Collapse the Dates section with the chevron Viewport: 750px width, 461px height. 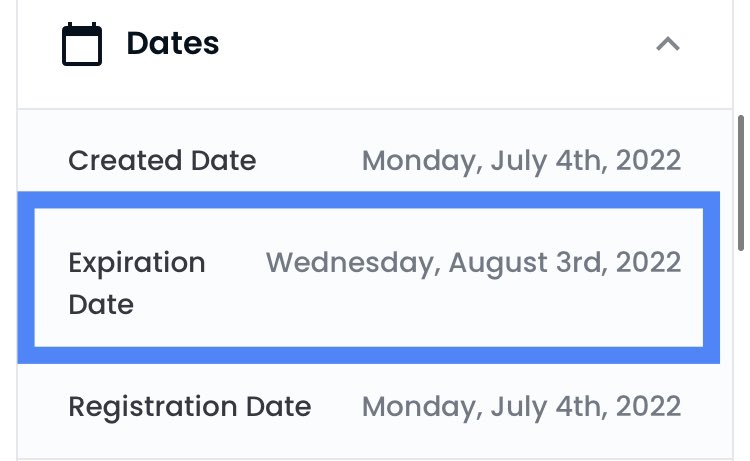coord(668,44)
